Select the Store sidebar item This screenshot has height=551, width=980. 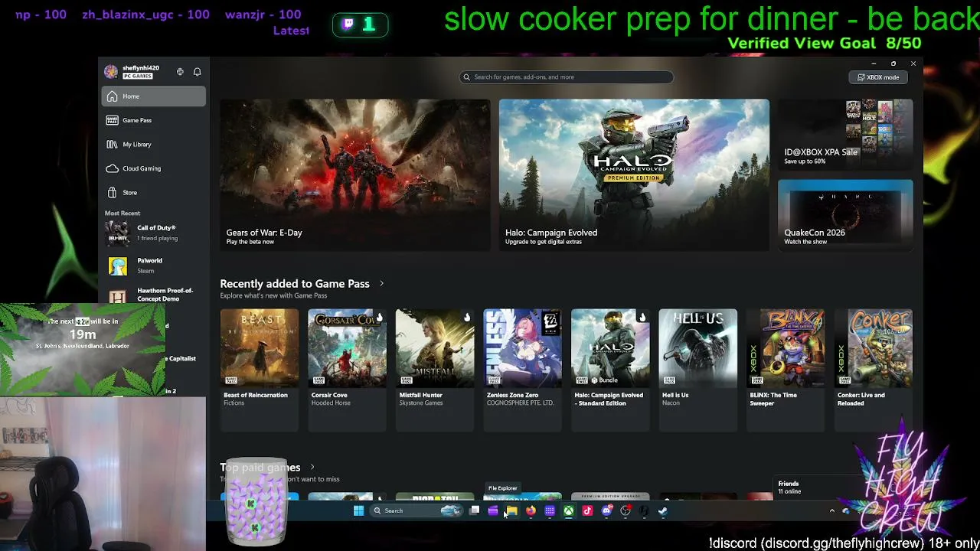click(153, 192)
